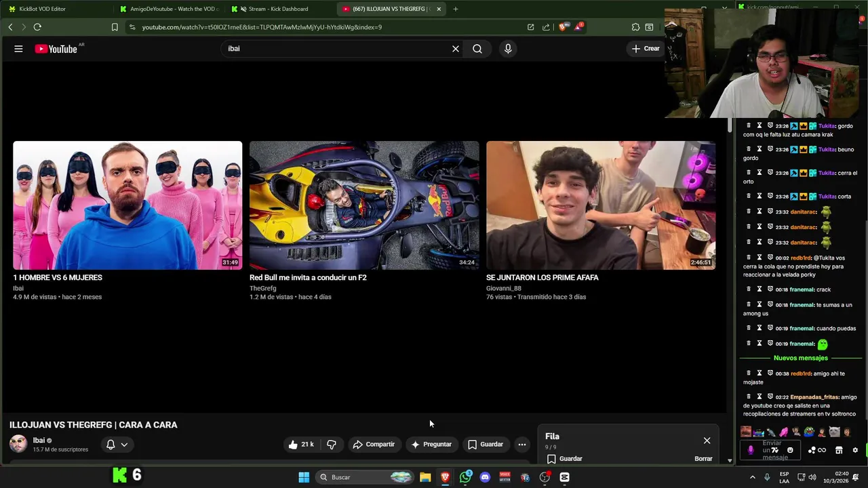
Task: Share this page from address bar
Action: (546, 27)
